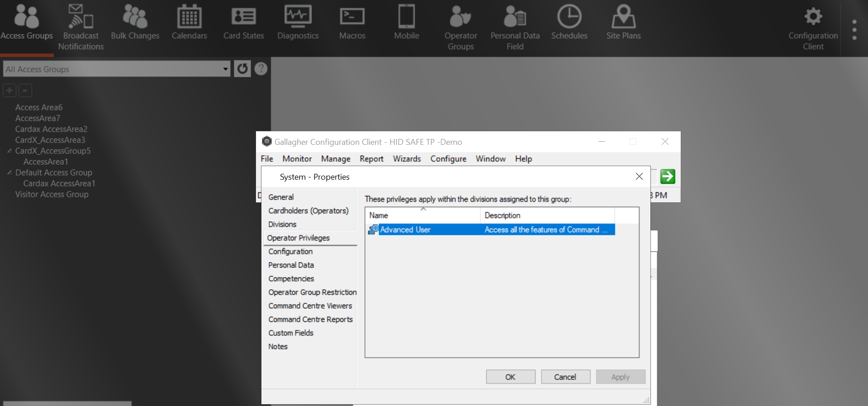Open Operator Group Restriction page
The width and height of the screenshot is (868, 406).
pos(312,292)
